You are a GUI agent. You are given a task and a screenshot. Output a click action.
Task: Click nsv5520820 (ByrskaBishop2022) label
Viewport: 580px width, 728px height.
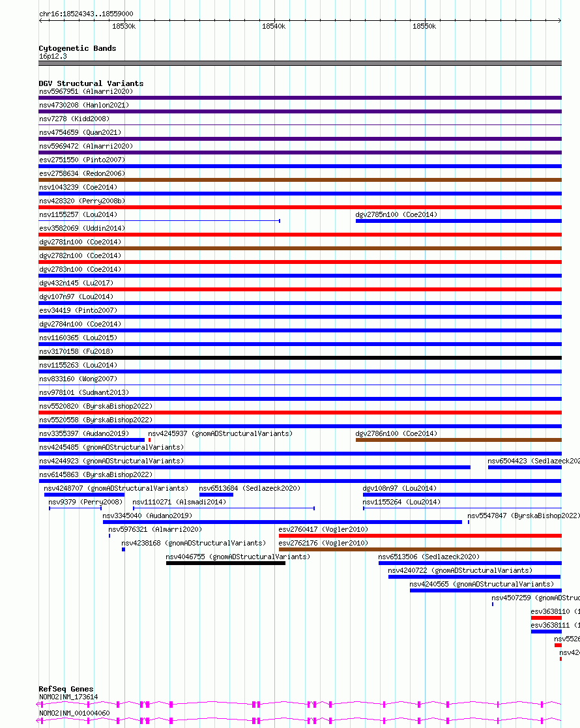pos(96,406)
